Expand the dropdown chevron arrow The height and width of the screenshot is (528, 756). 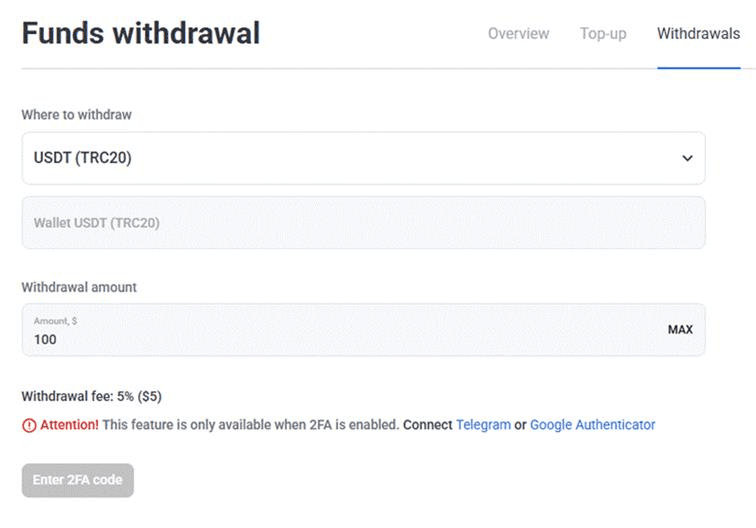tap(687, 158)
